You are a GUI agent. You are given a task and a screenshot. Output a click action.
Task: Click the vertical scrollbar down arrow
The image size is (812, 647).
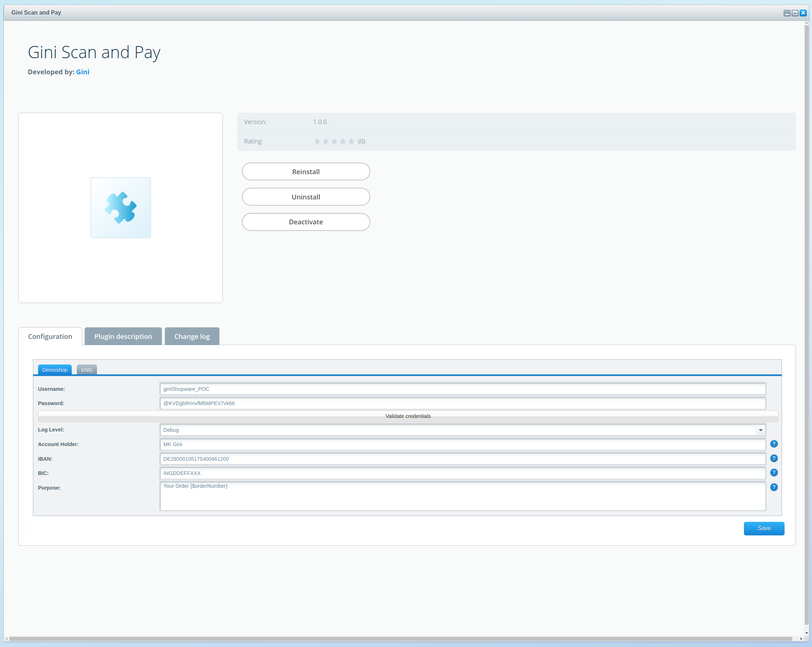pos(807,633)
